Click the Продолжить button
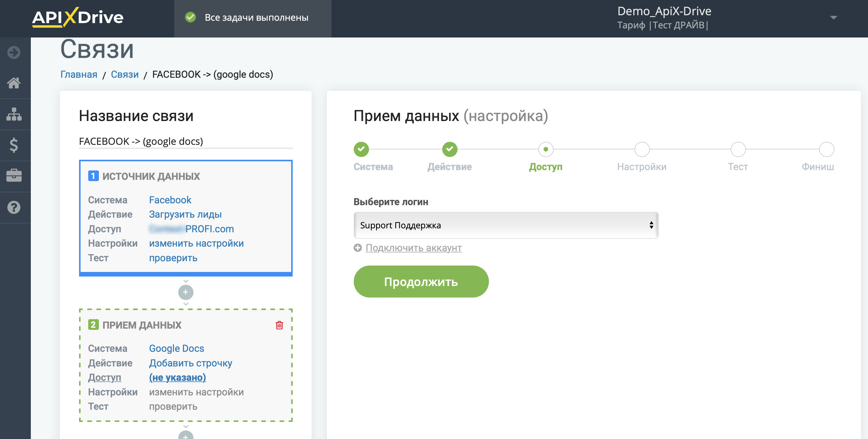The width and height of the screenshot is (868, 439). tap(421, 281)
